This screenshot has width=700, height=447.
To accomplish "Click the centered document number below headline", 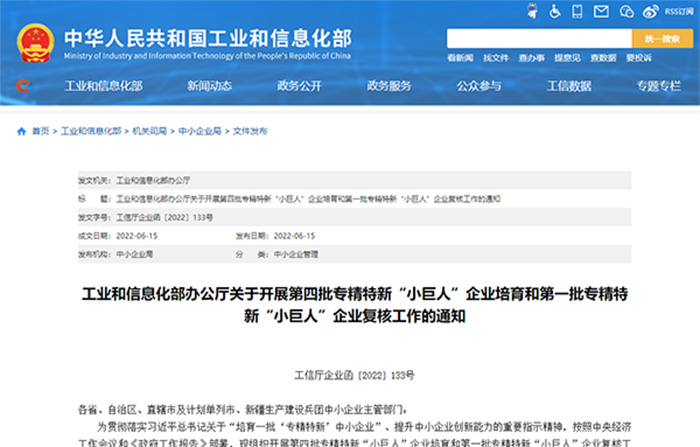I will 354,376.
